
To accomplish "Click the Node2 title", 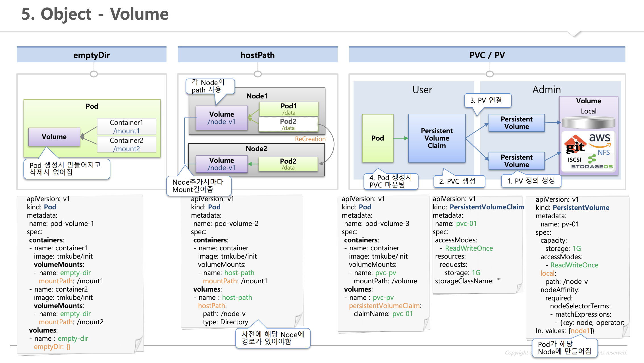I will 256,148.
